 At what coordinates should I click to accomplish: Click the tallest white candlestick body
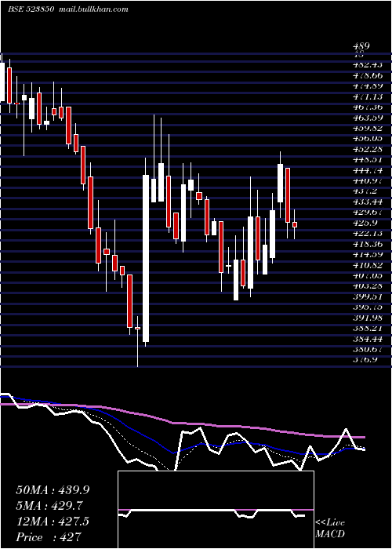pos(146,258)
